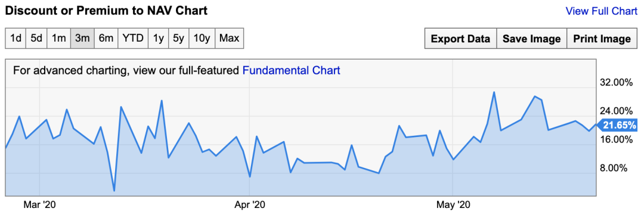Viewport: 644px width, 221px height.
Task: Select the Max time range
Action: 229,39
